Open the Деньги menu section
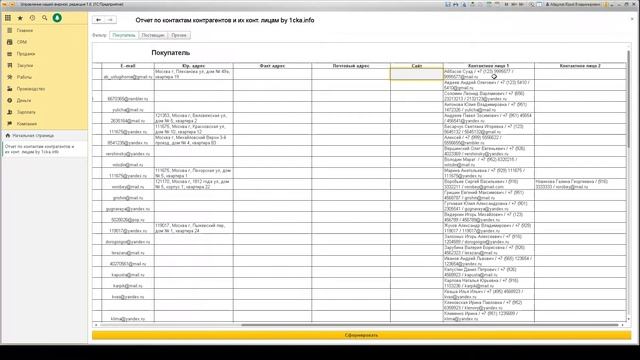This screenshot has width=640, height=360. [x=24, y=100]
